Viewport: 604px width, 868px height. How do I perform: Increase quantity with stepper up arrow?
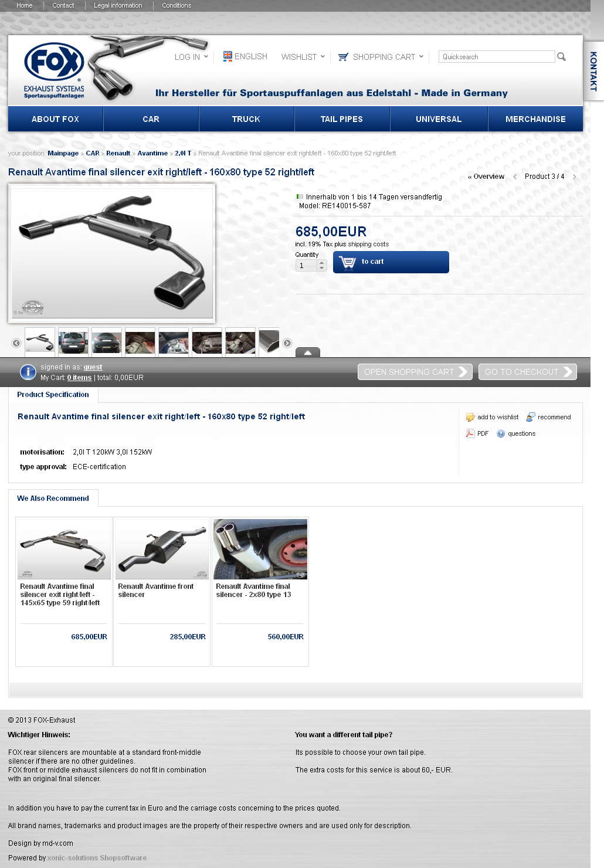coord(321,263)
